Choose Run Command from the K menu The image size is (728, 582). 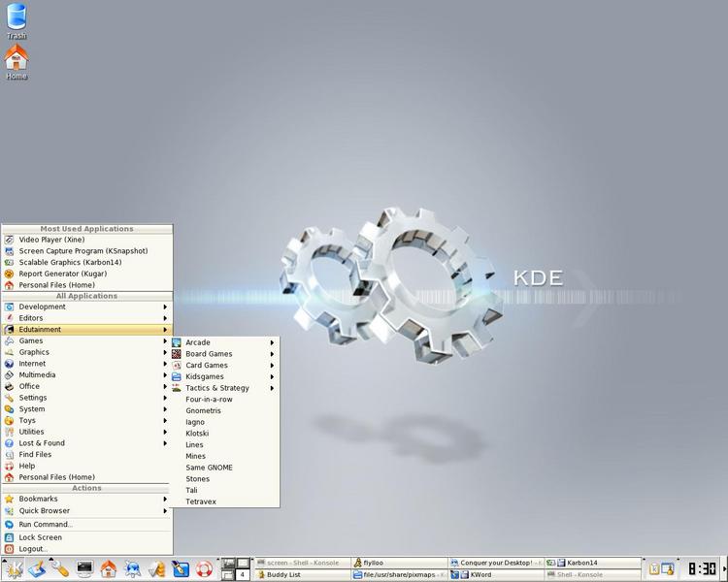tap(86, 525)
